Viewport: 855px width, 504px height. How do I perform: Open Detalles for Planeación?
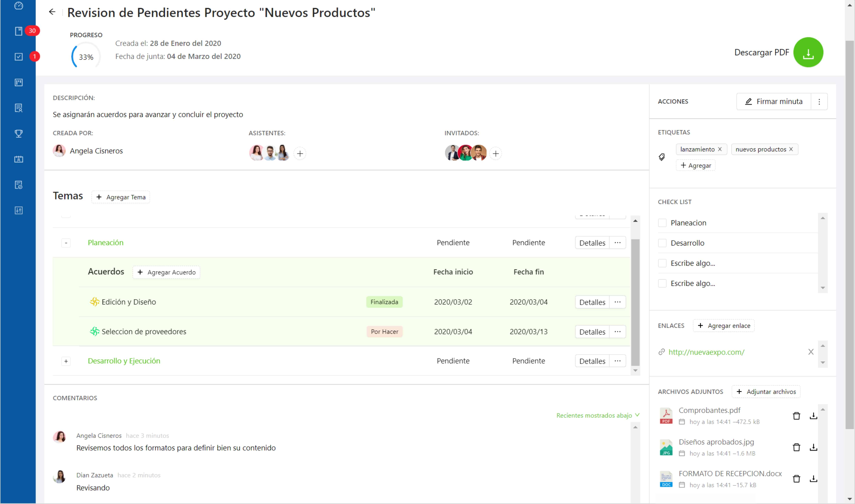(x=592, y=243)
